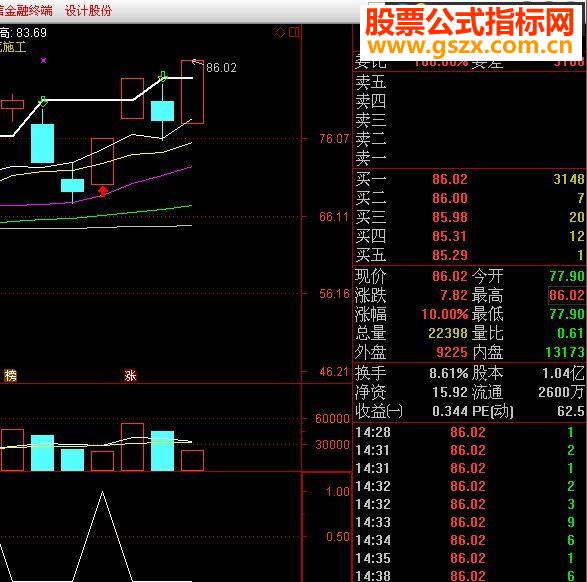
Task: Click the 现价 value 86.02
Action: [x=450, y=276]
